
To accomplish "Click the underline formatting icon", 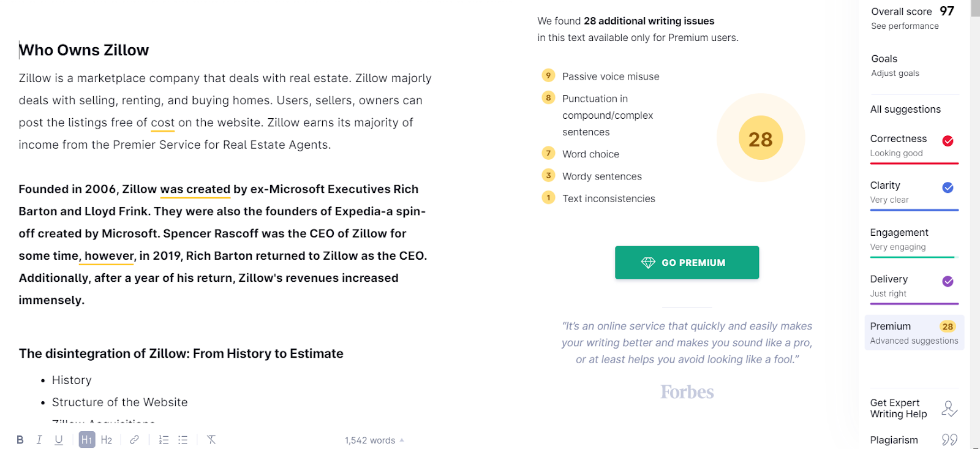I will (59, 440).
